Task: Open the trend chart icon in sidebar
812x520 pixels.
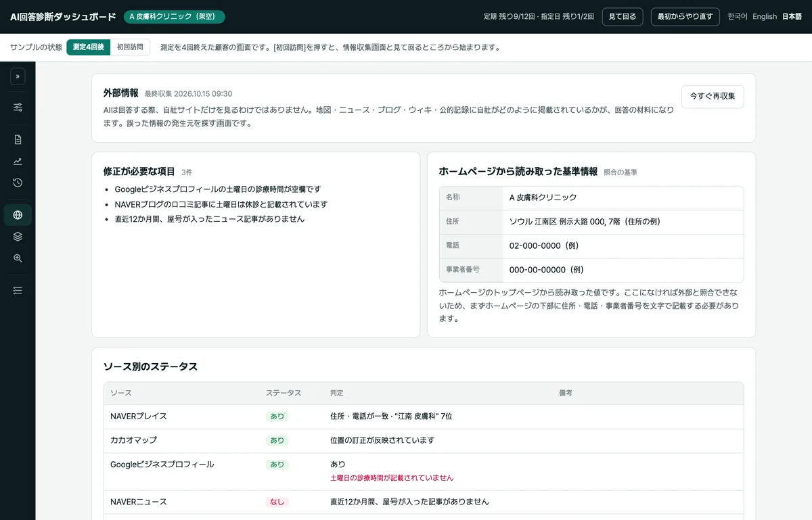Action: [x=18, y=161]
